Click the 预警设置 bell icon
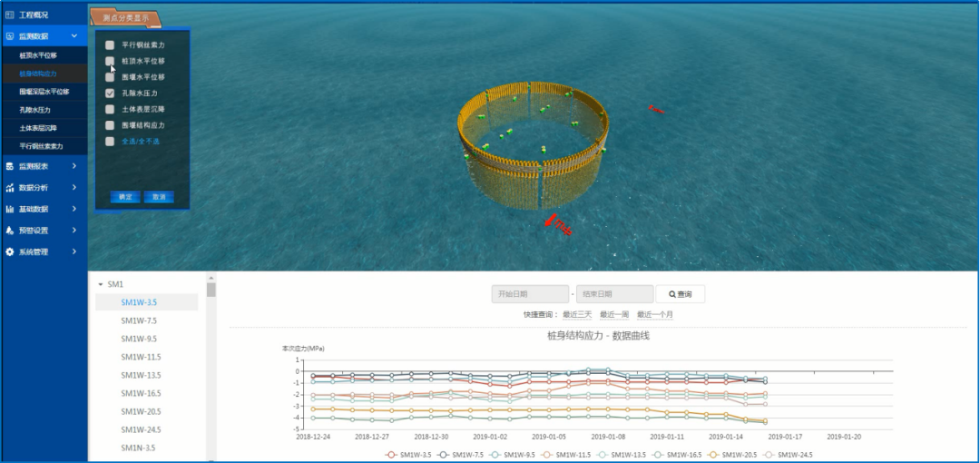The width and height of the screenshot is (980, 463). [x=9, y=231]
